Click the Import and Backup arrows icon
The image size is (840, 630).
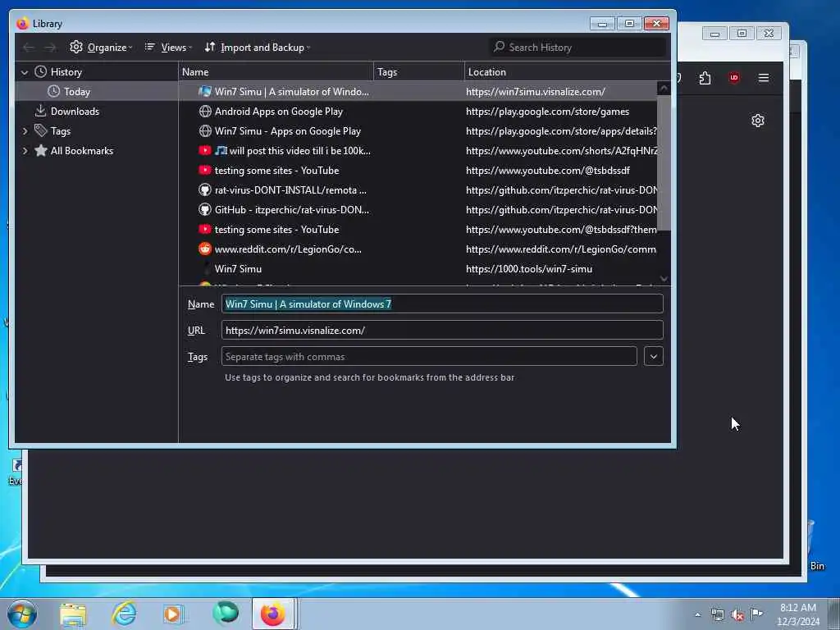coord(210,47)
